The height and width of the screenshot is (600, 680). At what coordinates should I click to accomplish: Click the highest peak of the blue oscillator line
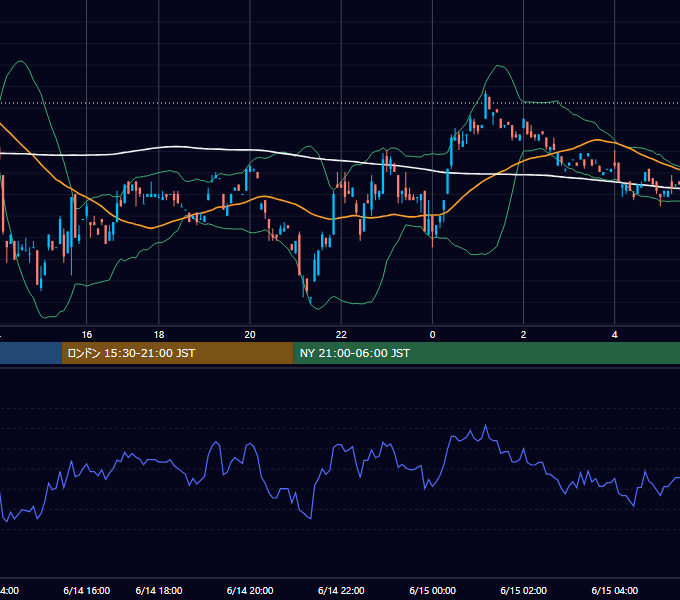[x=485, y=426]
